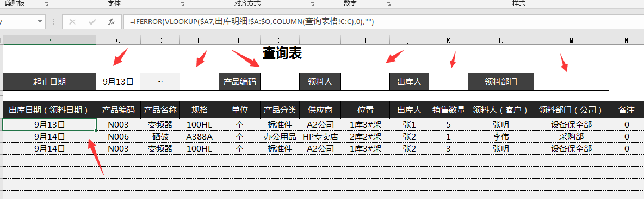
Task: Click the 出库人 filter label in the query row
Action: coord(409,82)
